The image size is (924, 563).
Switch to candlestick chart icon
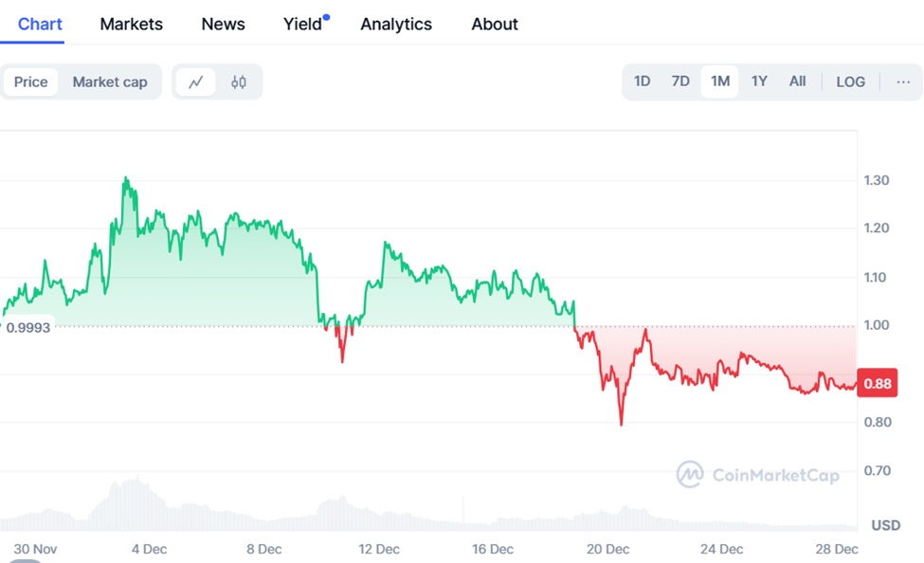click(239, 82)
